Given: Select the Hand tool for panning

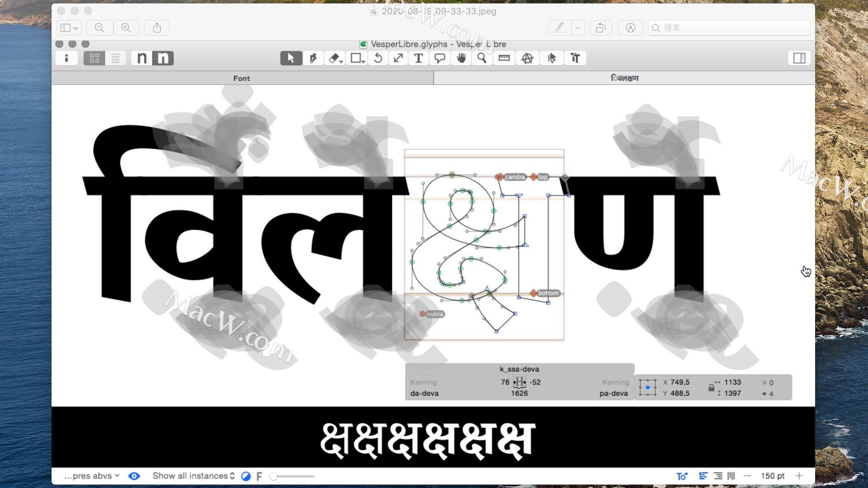Looking at the screenshot, I should (461, 58).
